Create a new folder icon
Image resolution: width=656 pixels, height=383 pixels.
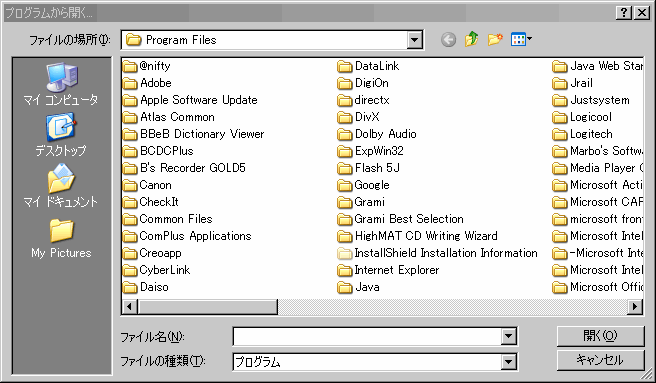pyautogui.click(x=495, y=40)
